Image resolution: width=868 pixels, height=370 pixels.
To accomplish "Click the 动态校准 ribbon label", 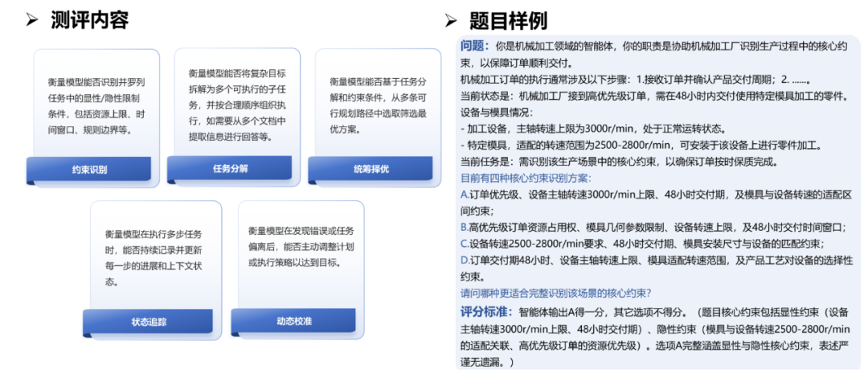I will click(x=294, y=321).
